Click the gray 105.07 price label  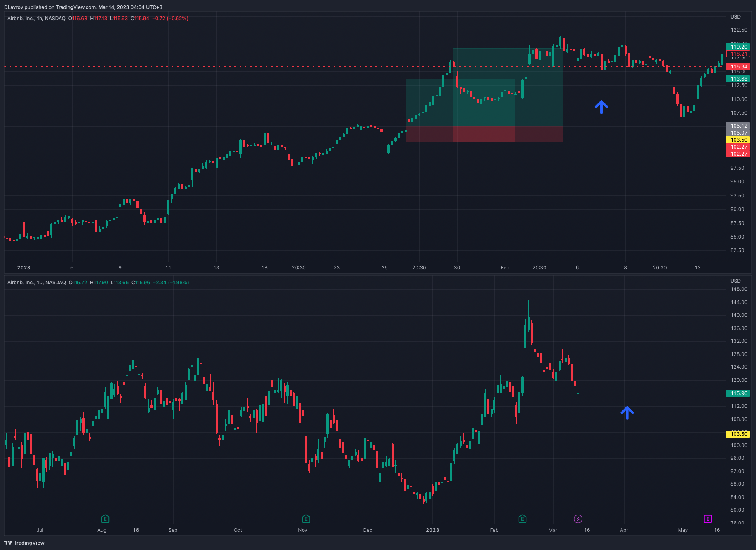[738, 133]
